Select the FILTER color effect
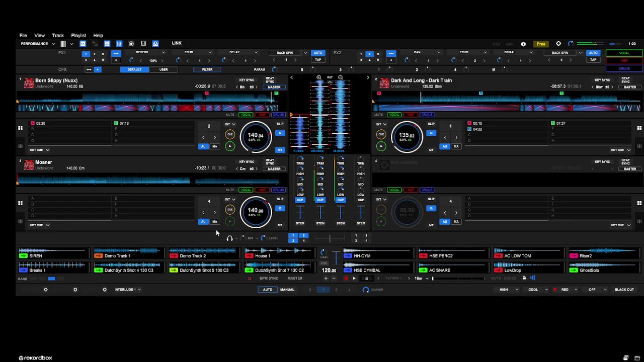This screenshot has width=644, height=362. tap(207, 69)
